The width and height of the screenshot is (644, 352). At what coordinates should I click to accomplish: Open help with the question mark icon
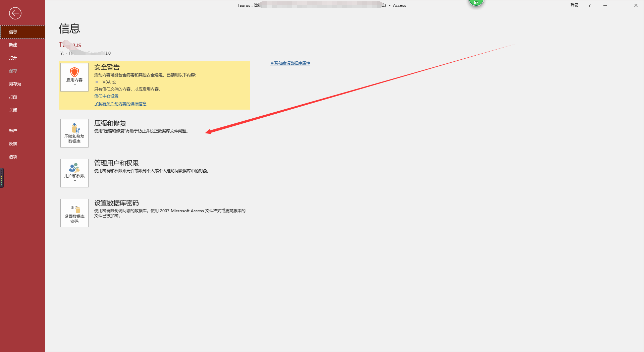589,5
